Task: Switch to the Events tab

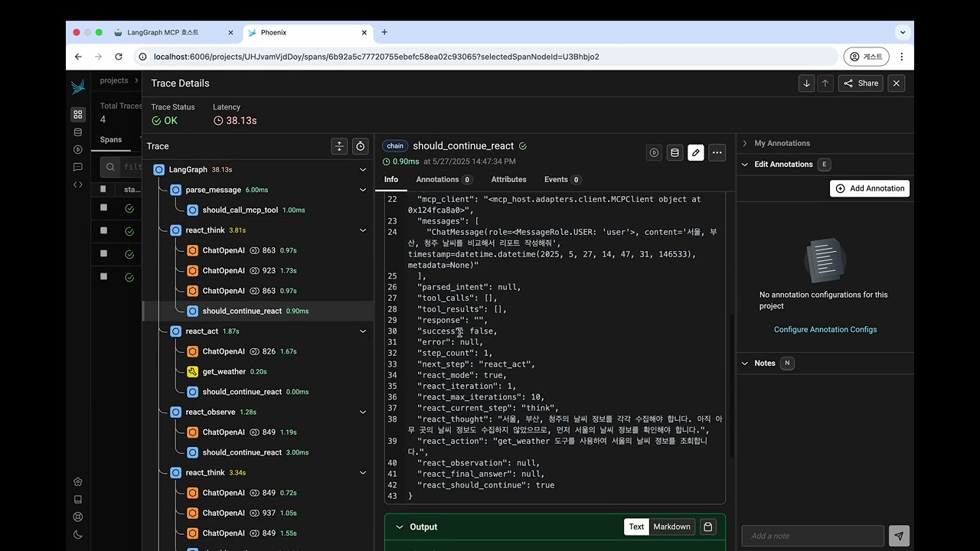Action: 563,180
